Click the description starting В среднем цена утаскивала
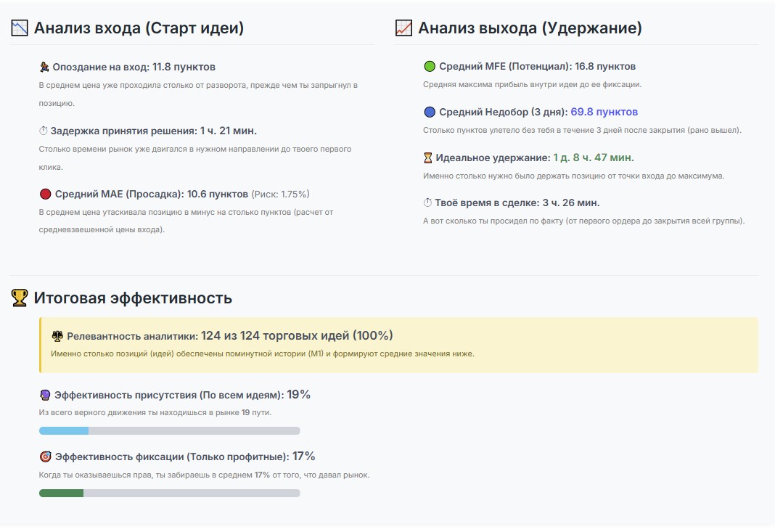 click(186, 221)
